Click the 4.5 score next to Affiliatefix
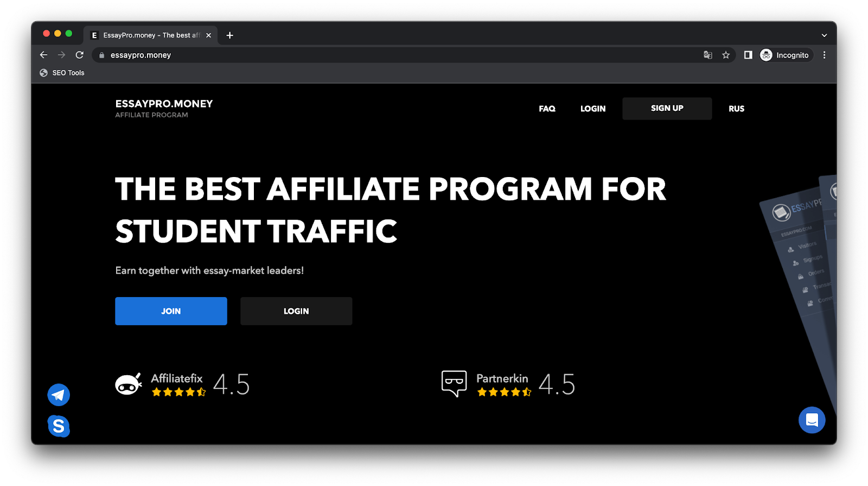The width and height of the screenshot is (868, 486). pos(232,384)
